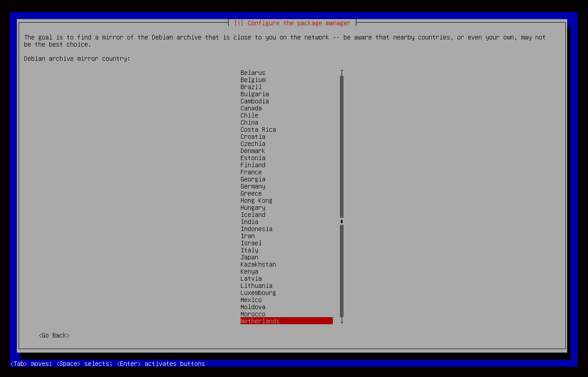
Task: Select Kazakhstan from the mirror list
Action: click(x=258, y=264)
